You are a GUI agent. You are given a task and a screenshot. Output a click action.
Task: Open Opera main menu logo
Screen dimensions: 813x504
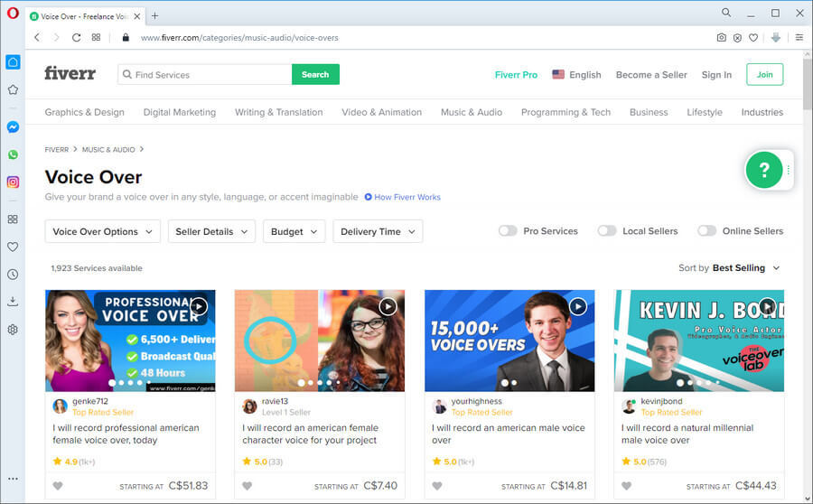(x=13, y=13)
